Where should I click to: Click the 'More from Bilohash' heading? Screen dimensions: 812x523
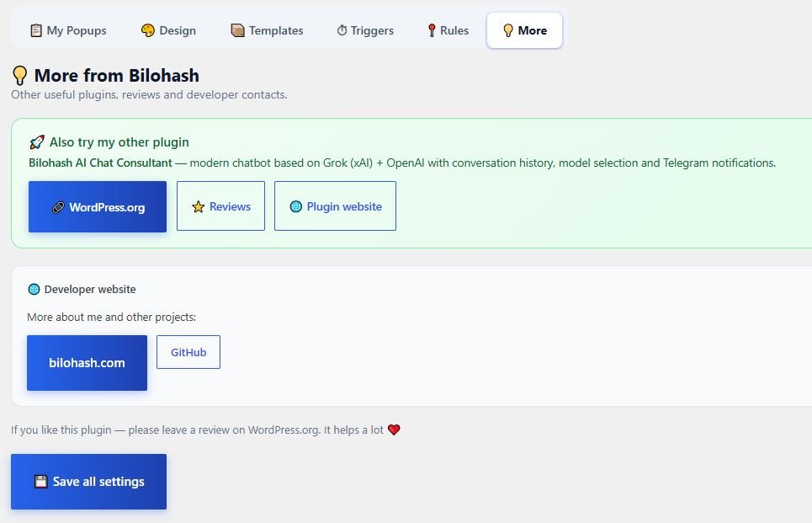(116, 76)
